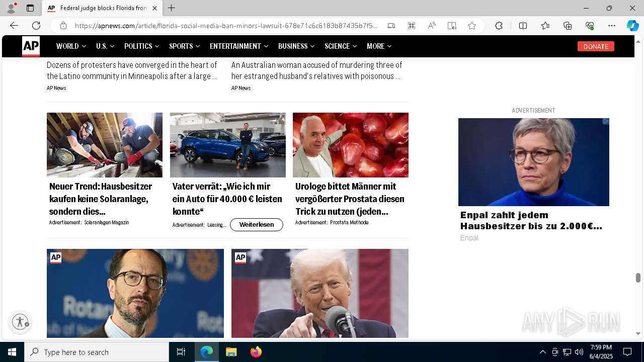
Task: Expand the ENTERTAINMENT menu
Action: click(x=239, y=46)
